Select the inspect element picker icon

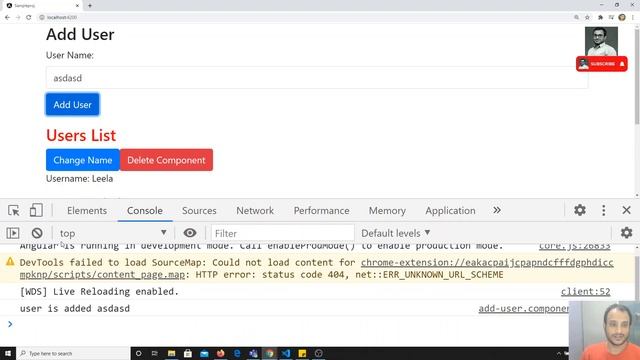(x=13, y=210)
